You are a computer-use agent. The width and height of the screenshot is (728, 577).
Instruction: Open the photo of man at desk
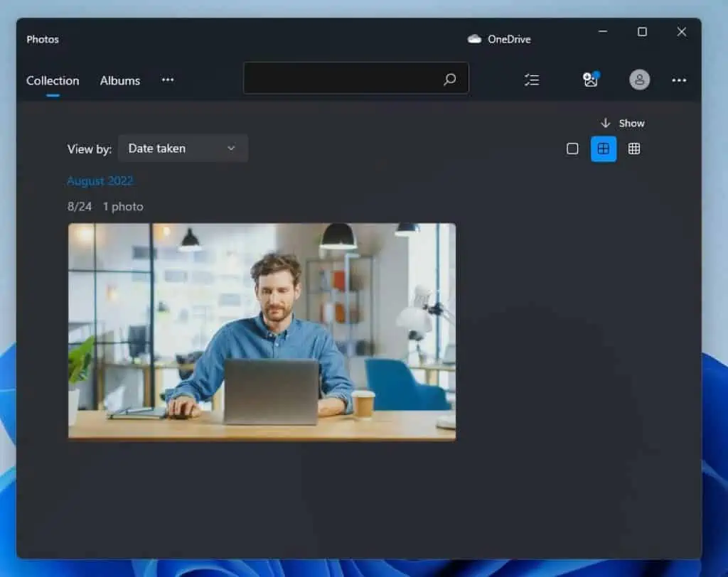262,332
